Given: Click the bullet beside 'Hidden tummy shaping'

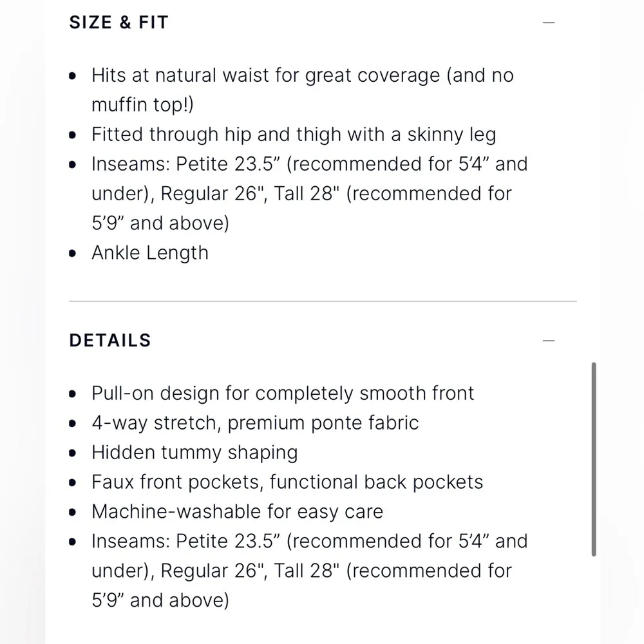Looking at the screenshot, I should 72,453.
